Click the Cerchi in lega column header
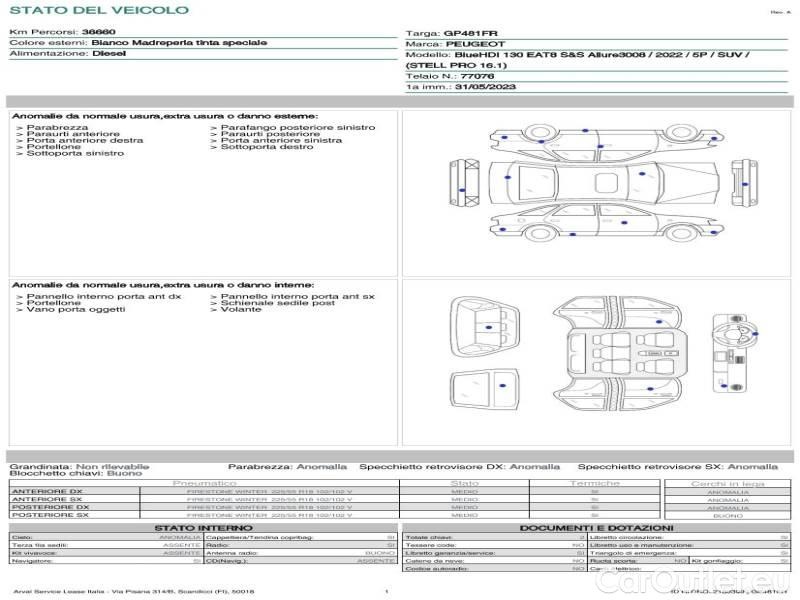Viewport: 800px width, 600px height. click(727, 483)
